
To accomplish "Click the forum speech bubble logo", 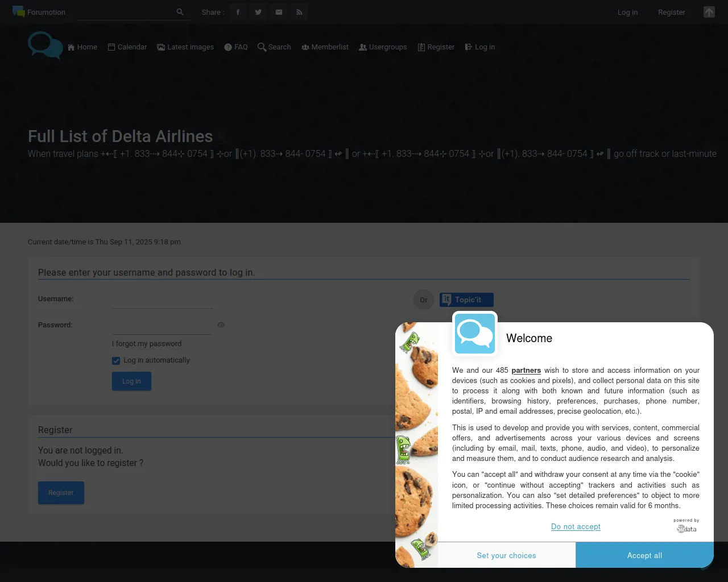I will [45, 45].
